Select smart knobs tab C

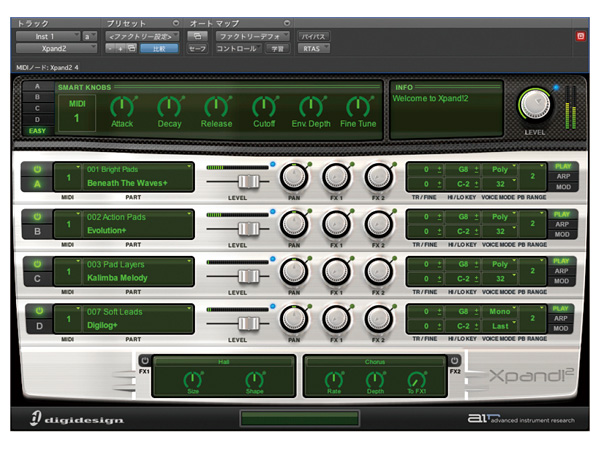coord(38,108)
